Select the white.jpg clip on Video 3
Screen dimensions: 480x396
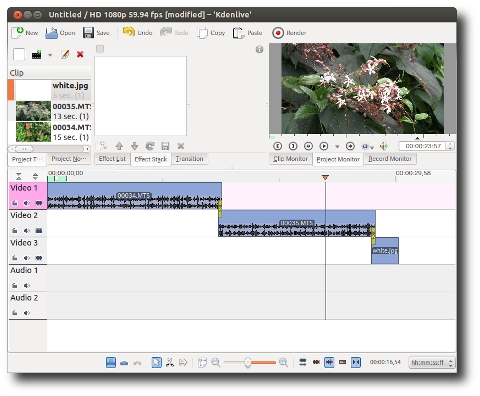385,251
